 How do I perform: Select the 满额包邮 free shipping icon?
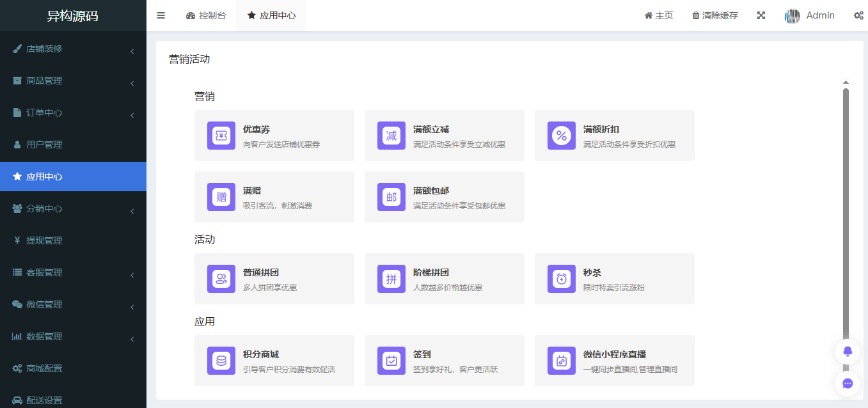pyautogui.click(x=391, y=197)
